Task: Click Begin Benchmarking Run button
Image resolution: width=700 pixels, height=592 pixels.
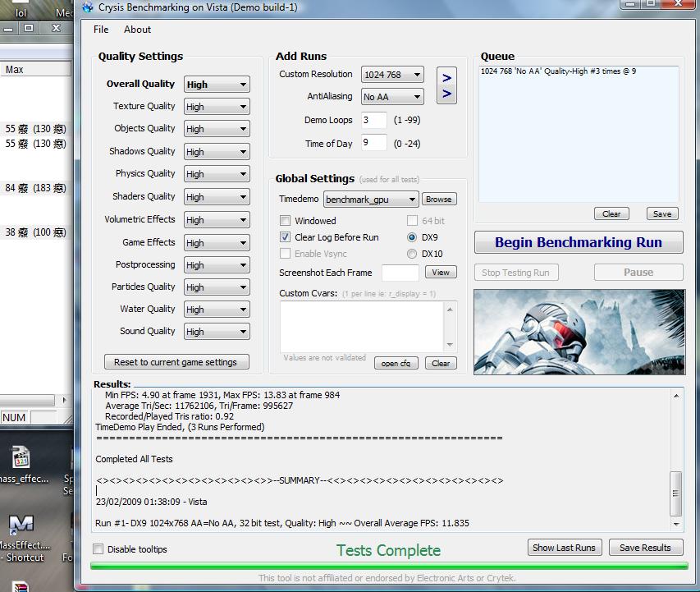Action: coord(579,242)
